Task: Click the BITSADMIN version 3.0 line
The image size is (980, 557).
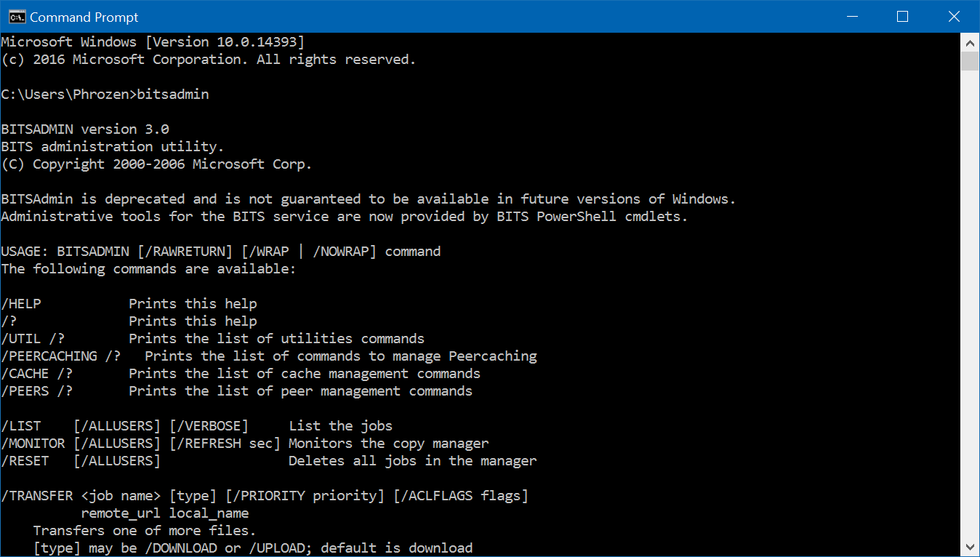Action: [x=85, y=129]
